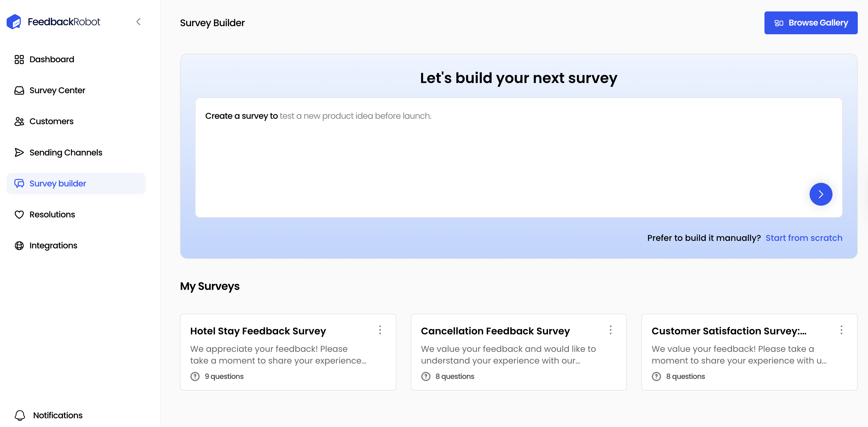The height and width of the screenshot is (427, 868).
Task: Click the Start from scratch link
Action: [x=804, y=238]
